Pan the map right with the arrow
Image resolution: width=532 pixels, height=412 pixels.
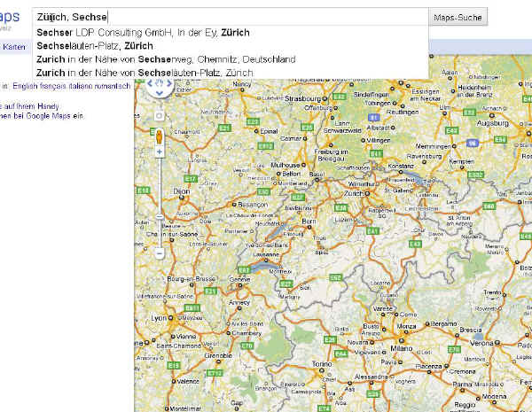point(169,83)
